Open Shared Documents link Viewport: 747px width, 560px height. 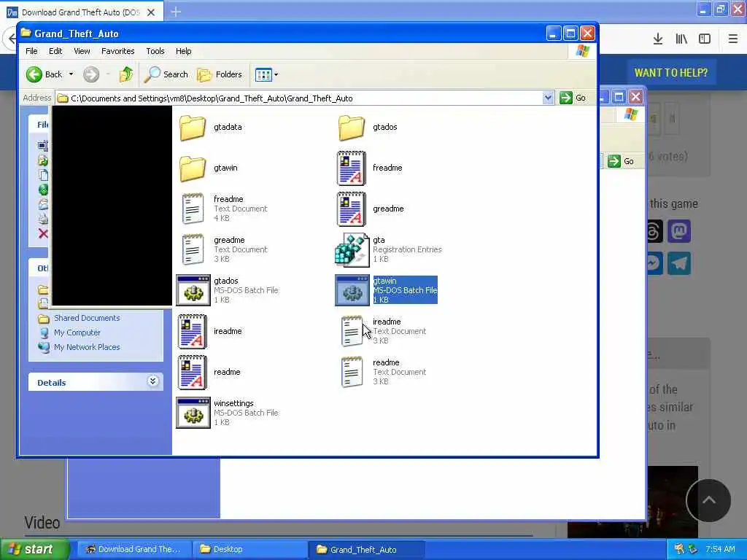point(87,318)
